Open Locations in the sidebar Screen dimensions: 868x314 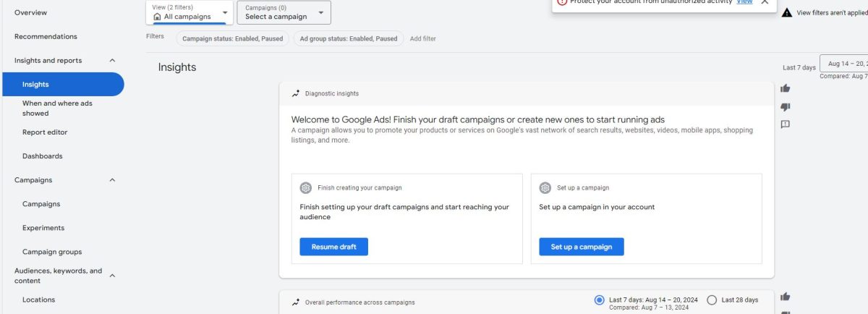point(38,300)
